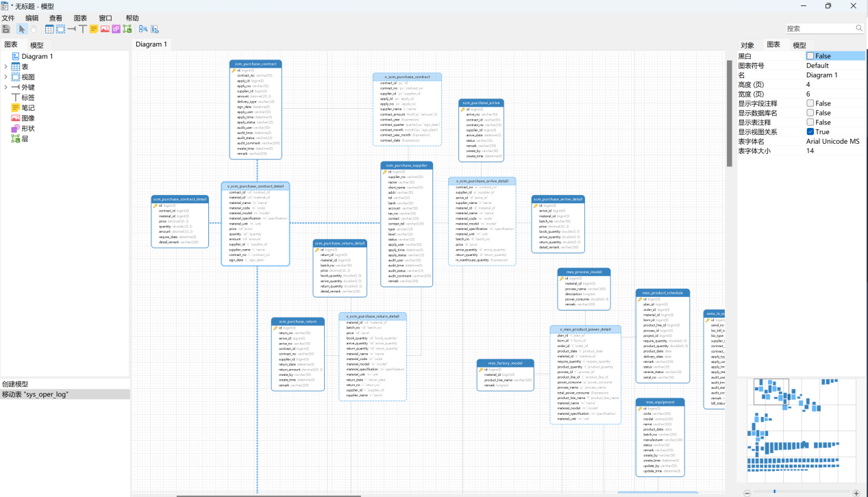Click the zoom in plus button
Screen dimensions: 868x497
pos(856,492)
